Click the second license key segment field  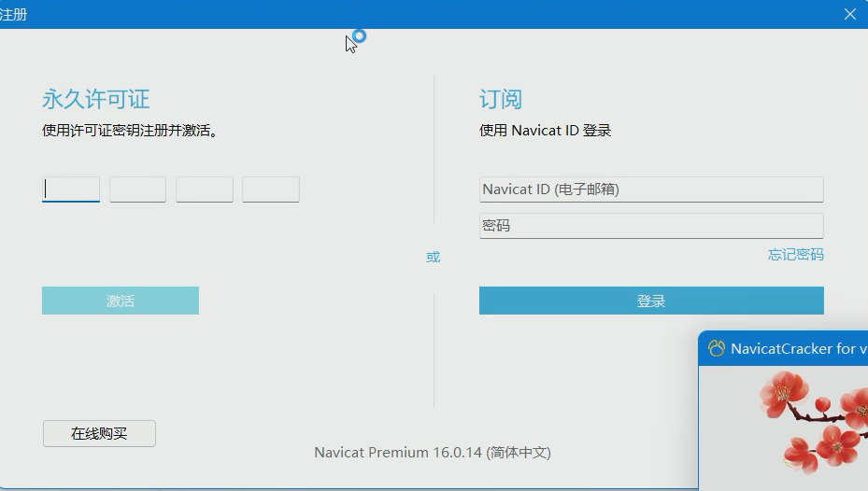138,189
